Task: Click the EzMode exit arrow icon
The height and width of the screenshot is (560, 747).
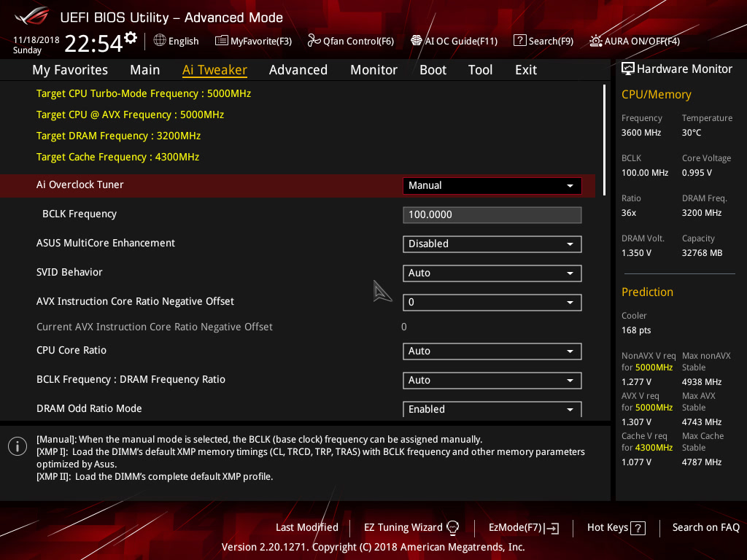Action: pos(553,528)
